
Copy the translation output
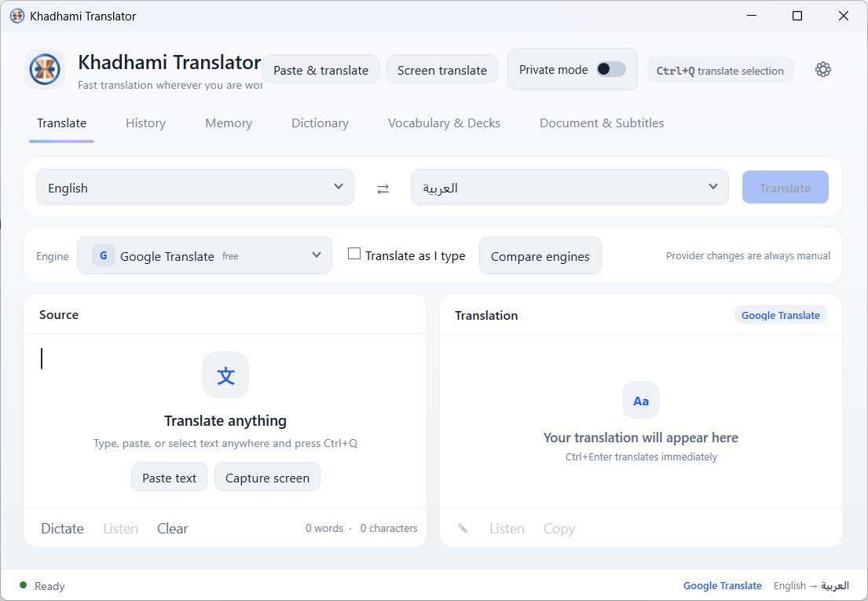point(559,529)
